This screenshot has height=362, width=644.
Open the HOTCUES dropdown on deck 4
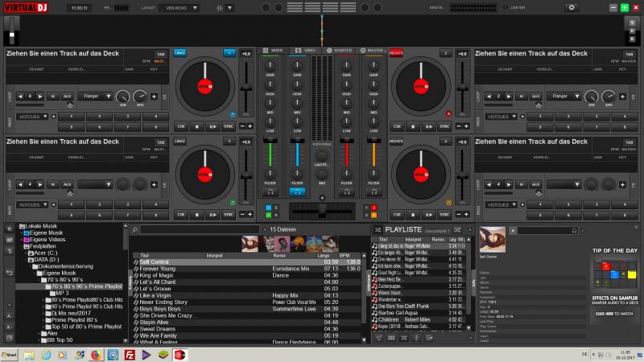click(x=501, y=204)
